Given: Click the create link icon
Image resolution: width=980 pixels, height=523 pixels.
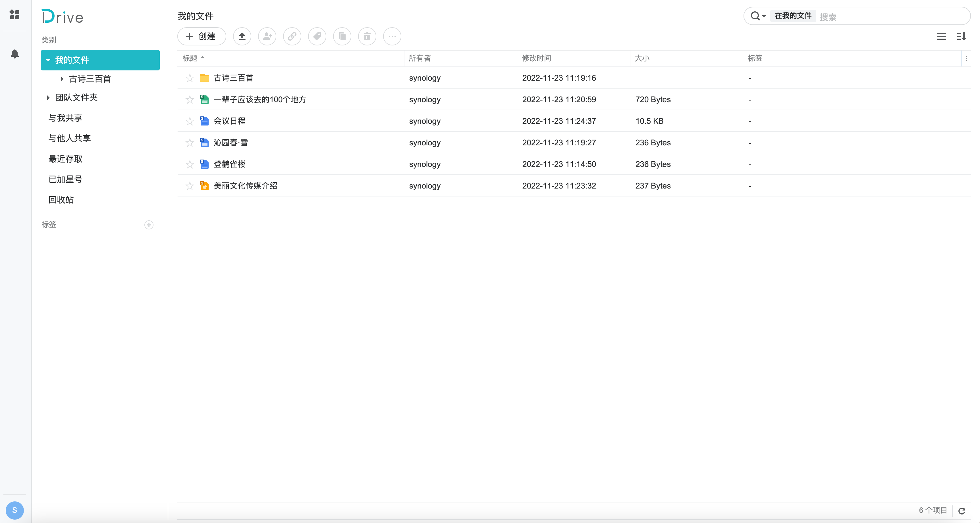Looking at the screenshot, I should click(292, 37).
